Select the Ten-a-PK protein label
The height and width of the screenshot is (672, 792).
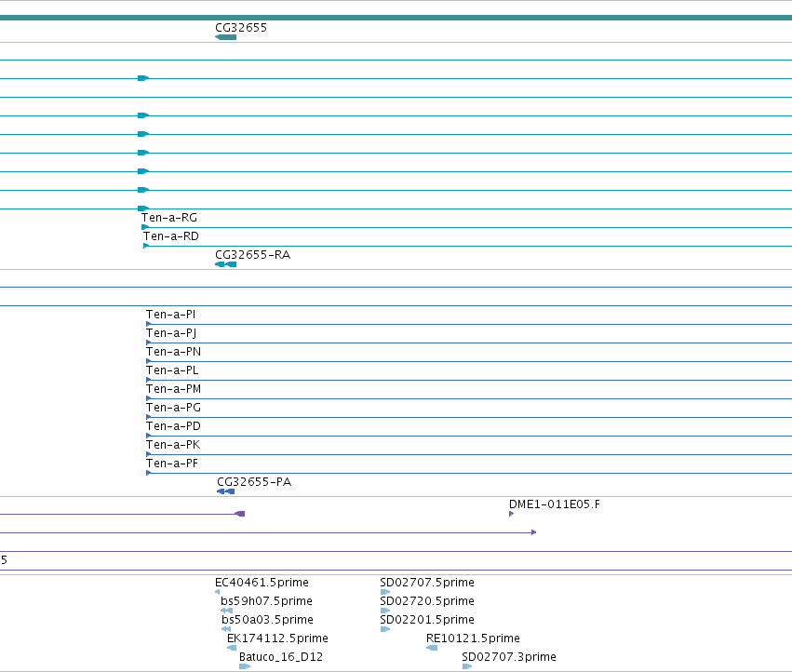pos(173,445)
